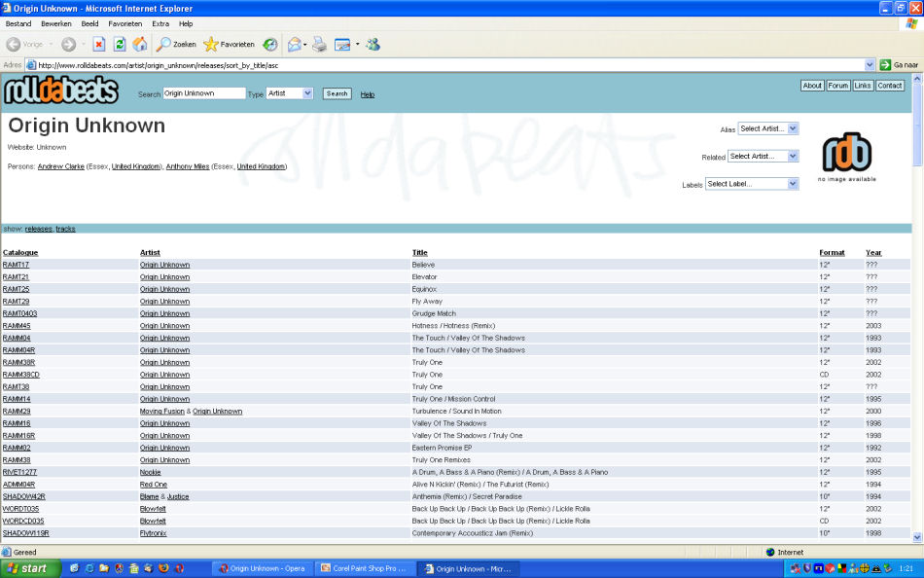Launch Firefox from the Quick Launch bar

[163, 568]
